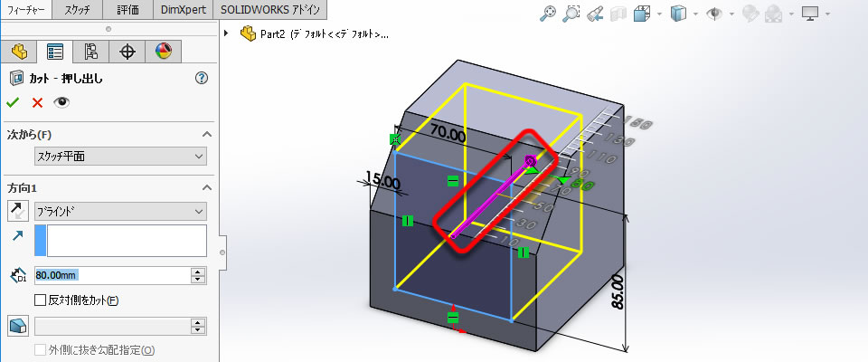This screenshot has width=868, height=362.
Task: Open the DisplayManager color ball tab icon
Action: tap(164, 52)
